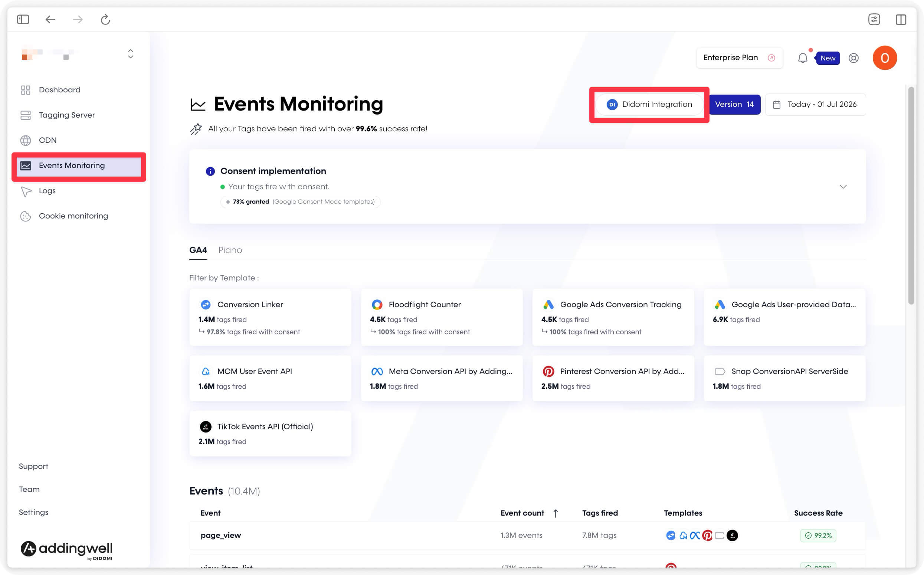Open the Enterprise Plan button

[739, 58]
